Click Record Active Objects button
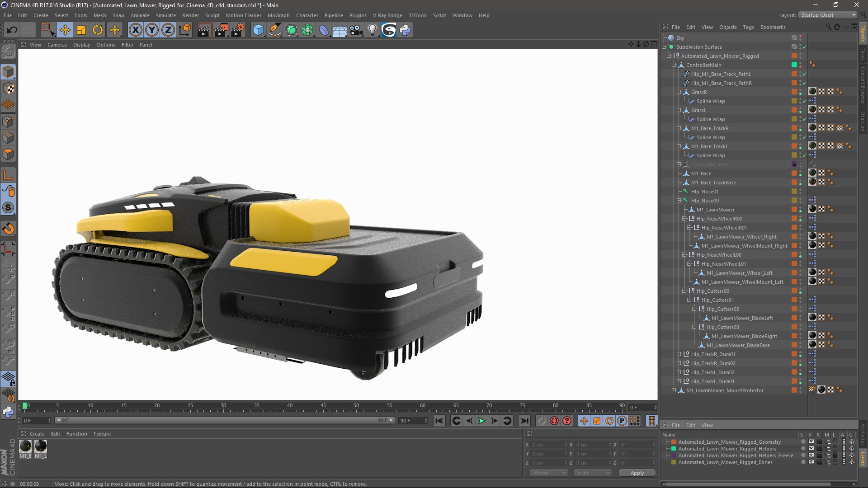868x488 pixels. point(542,421)
